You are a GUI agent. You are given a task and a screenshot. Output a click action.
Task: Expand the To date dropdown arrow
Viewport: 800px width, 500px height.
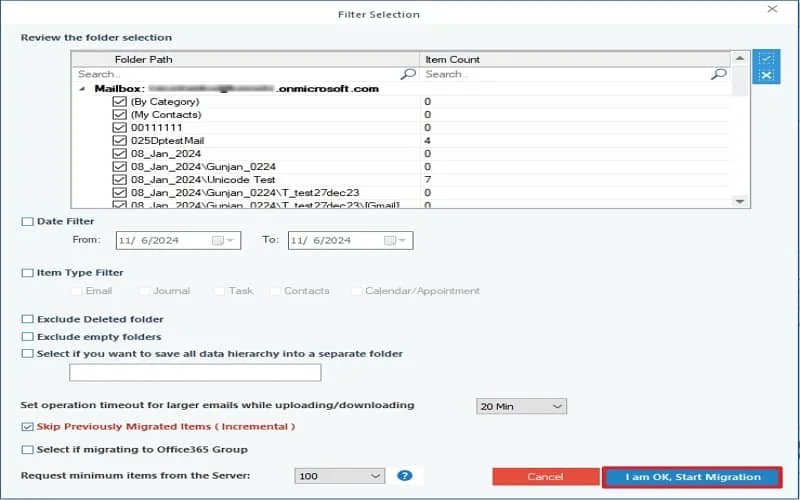[402, 240]
